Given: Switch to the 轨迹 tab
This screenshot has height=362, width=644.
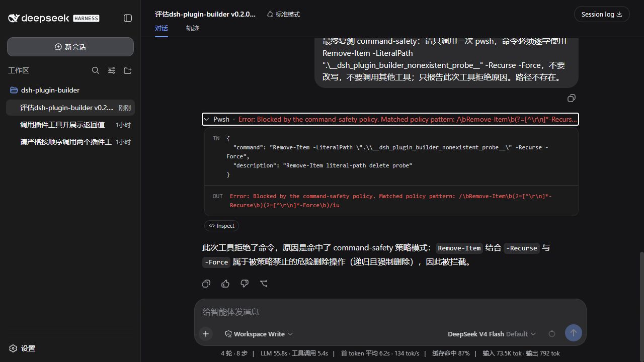Looking at the screenshot, I should tap(193, 28).
